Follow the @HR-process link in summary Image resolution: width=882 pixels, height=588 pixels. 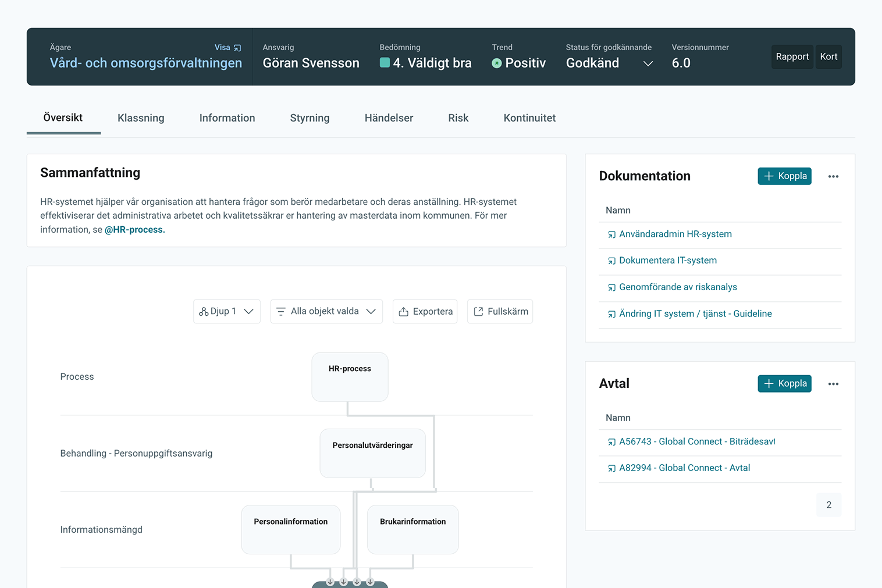tap(134, 230)
